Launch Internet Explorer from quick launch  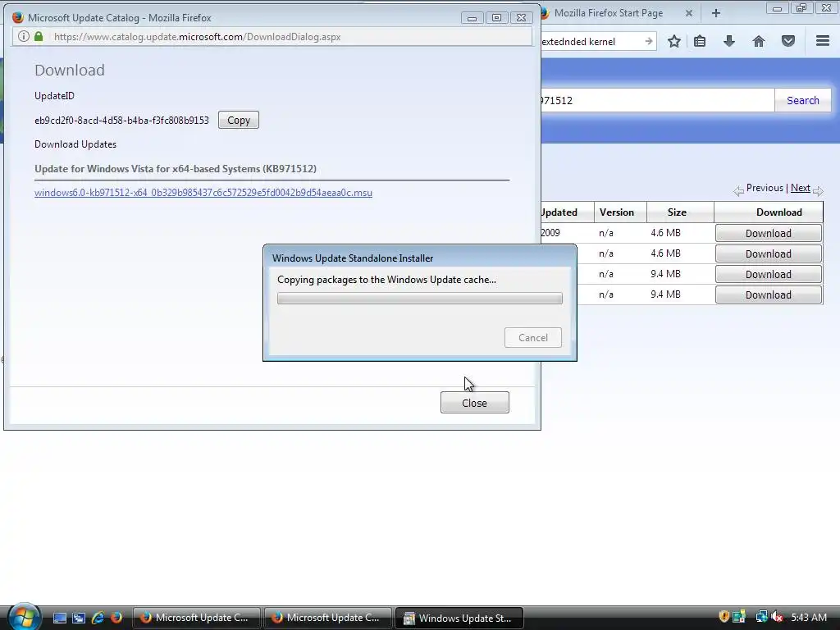[98, 618]
